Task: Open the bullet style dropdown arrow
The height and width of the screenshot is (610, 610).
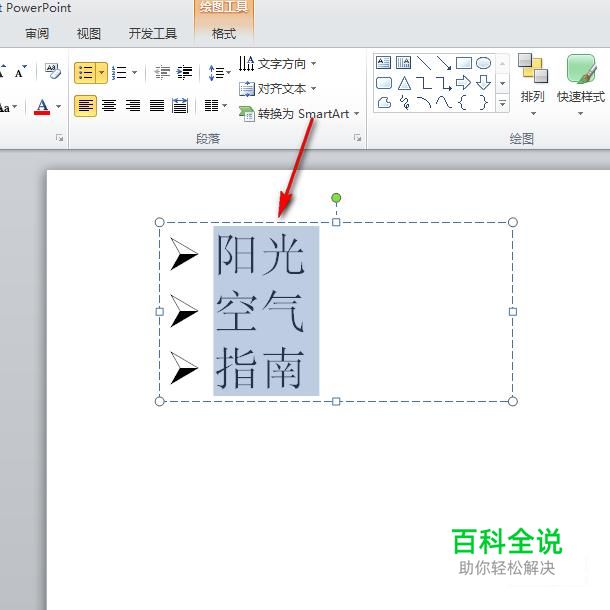Action: click(x=102, y=73)
